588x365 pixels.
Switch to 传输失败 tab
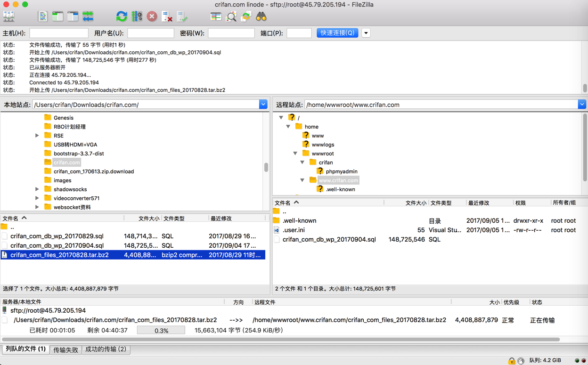click(65, 349)
